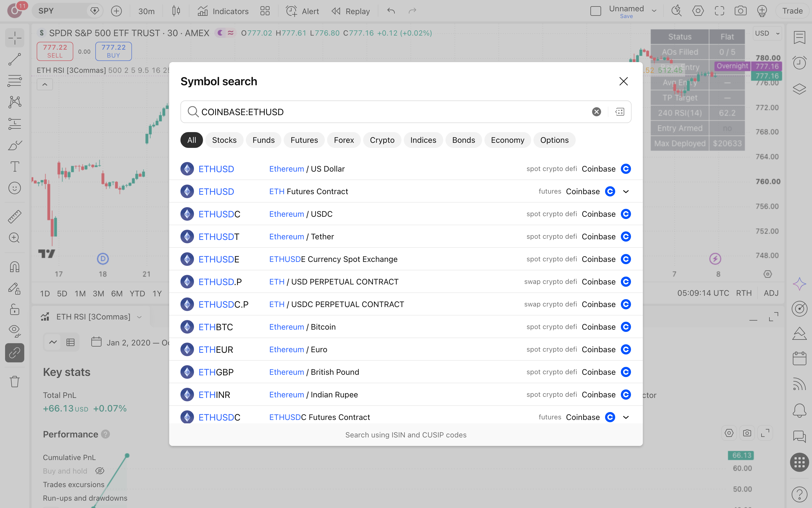Toggle Buy and hold visibility eye
This screenshot has height=508, width=812.
100,471
